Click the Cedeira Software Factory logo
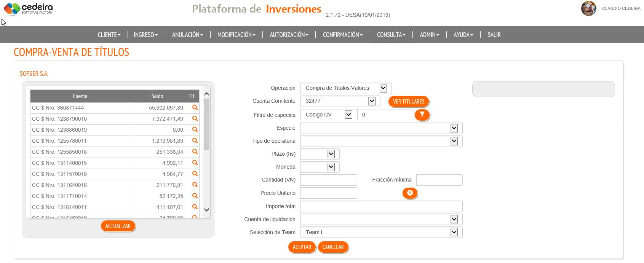 coord(28,8)
